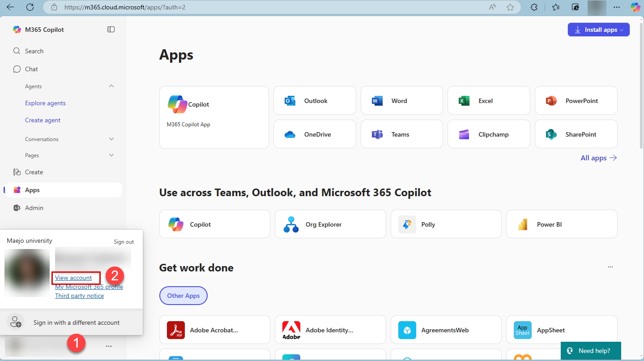Click Sign out in account popup
644x361 pixels.
(124, 242)
